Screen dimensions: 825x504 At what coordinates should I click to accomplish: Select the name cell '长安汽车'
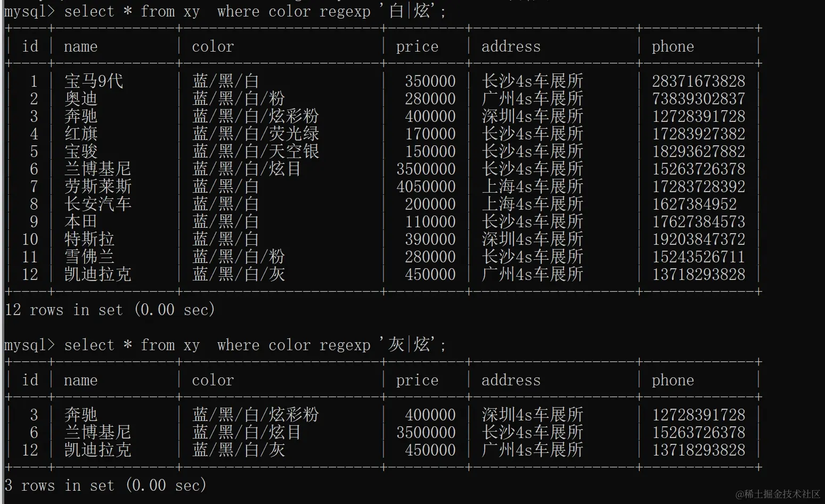(98, 204)
